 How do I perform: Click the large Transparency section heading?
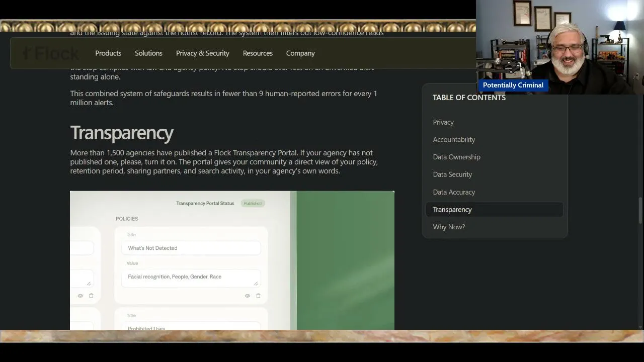[122, 133]
